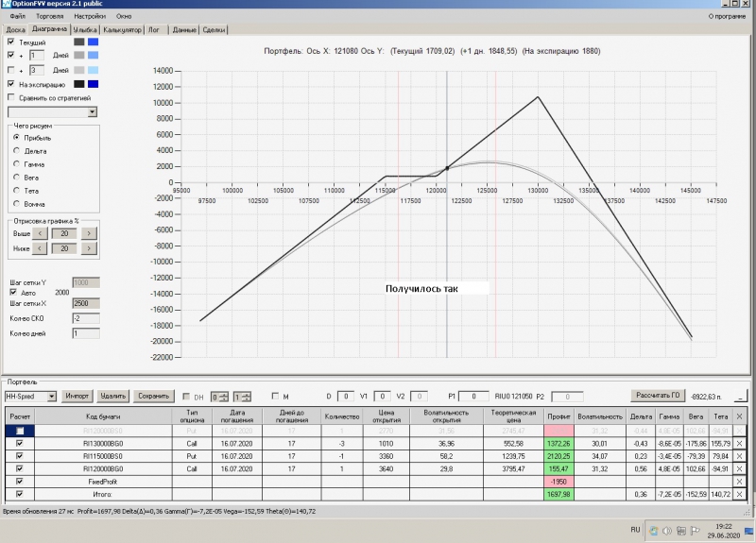Click the Рассчитать ГО button

tap(658, 395)
